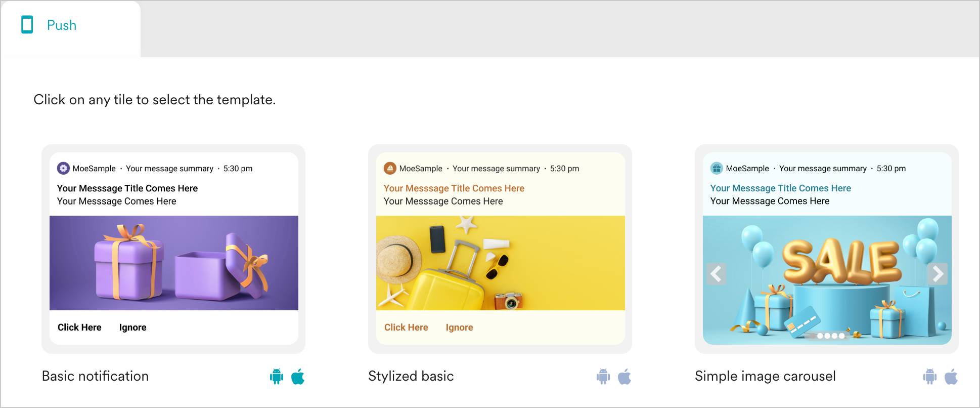Screen dimensions: 980x408
Task: Click the Push phone icon
Action: (27, 25)
